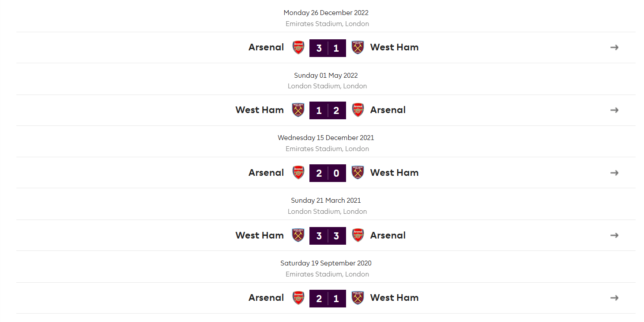The width and height of the screenshot is (644, 322).
Task: Click West Ham name in 15 December 2021 match
Action: click(394, 173)
